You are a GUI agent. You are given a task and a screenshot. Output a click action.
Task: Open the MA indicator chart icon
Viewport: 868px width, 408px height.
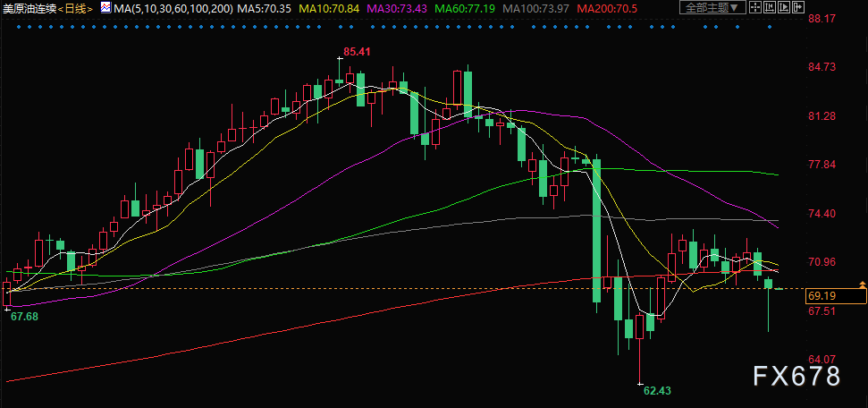[105, 8]
